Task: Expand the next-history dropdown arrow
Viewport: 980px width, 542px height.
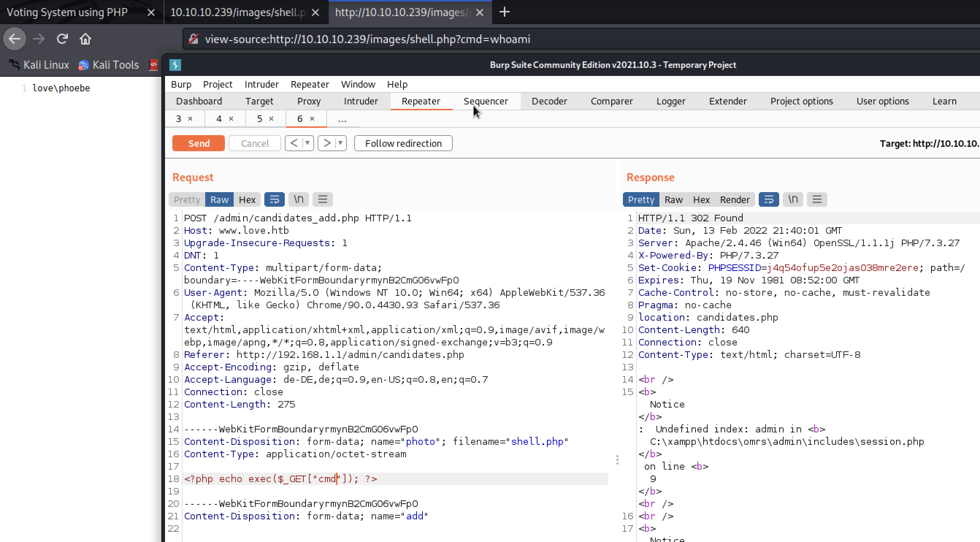Action: [x=341, y=144]
